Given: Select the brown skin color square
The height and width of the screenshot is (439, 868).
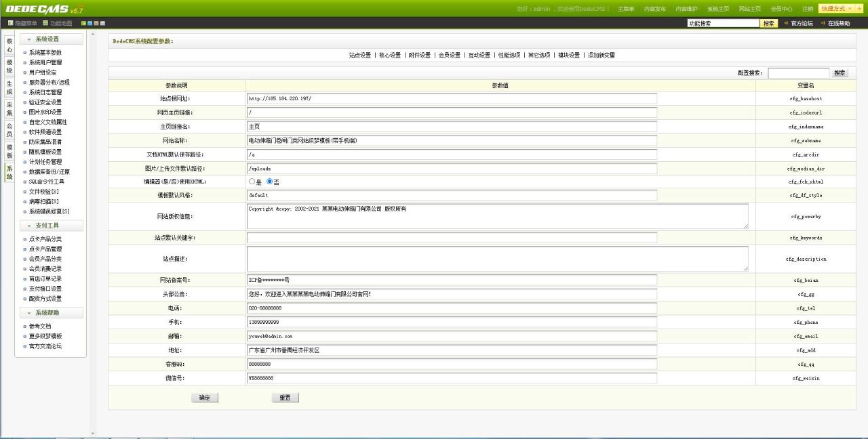Looking at the screenshot, I should (96, 23).
